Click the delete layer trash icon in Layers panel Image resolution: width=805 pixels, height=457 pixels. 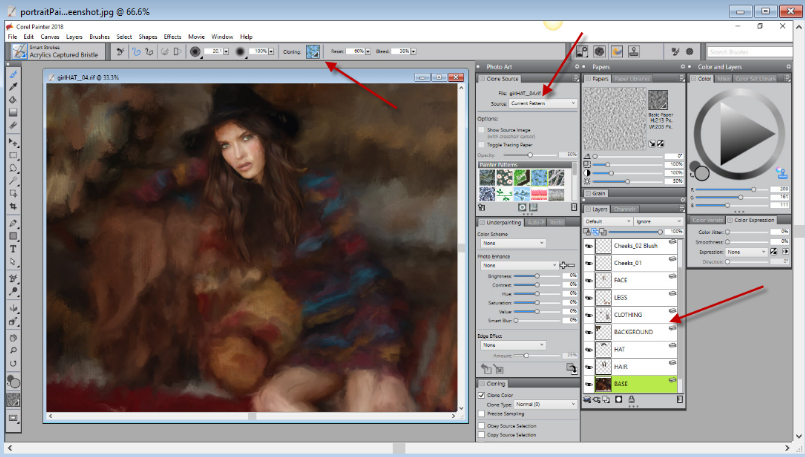pyautogui.click(x=680, y=399)
